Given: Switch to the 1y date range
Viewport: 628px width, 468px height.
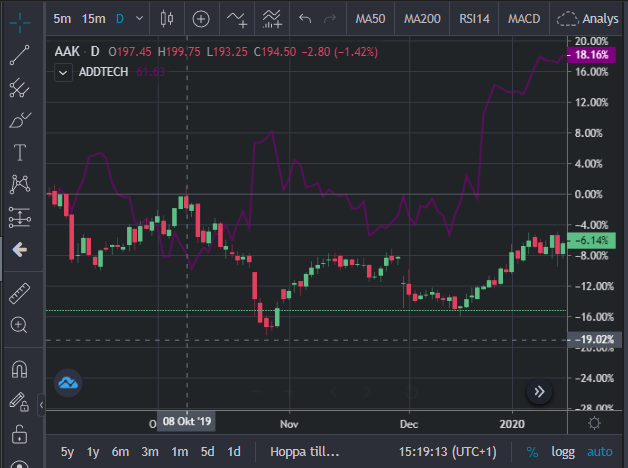Looking at the screenshot, I should 93,452.
